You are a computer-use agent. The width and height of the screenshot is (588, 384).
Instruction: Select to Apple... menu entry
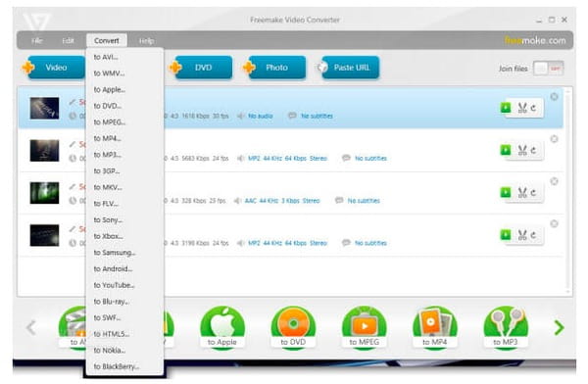click(124, 89)
